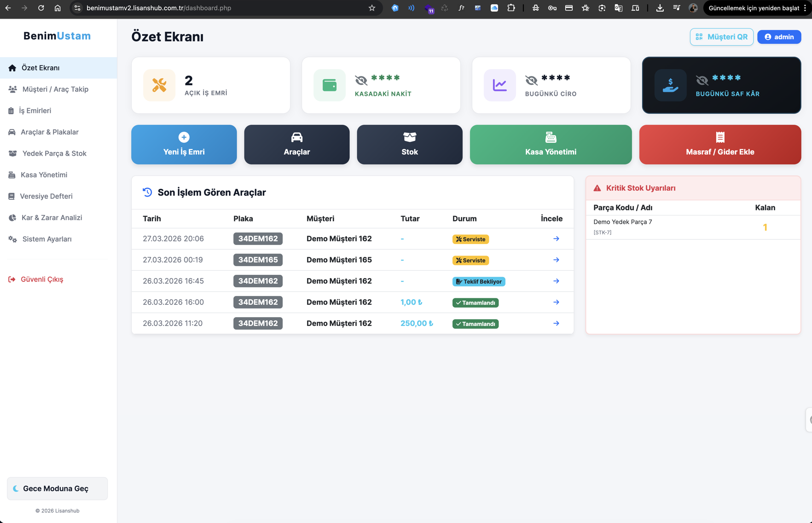Click the Yeni İş Emri button

coord(184,145)
